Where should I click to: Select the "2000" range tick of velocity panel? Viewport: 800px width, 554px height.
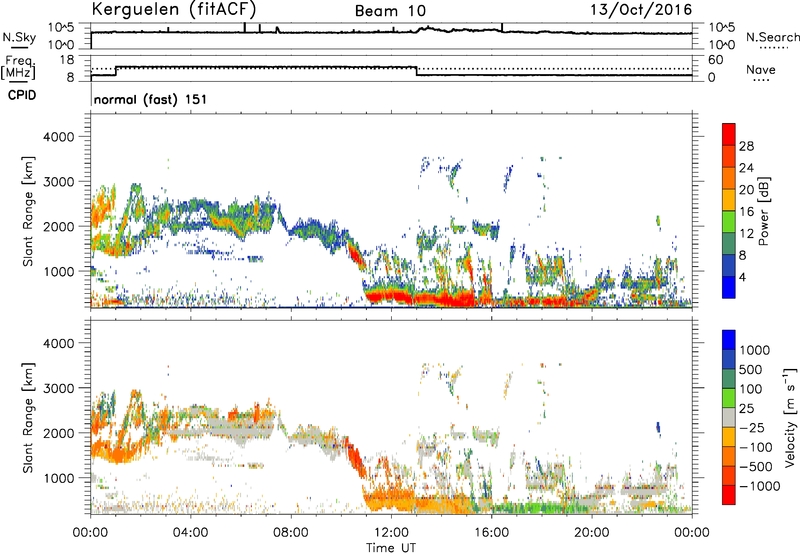tap(58, 433)
